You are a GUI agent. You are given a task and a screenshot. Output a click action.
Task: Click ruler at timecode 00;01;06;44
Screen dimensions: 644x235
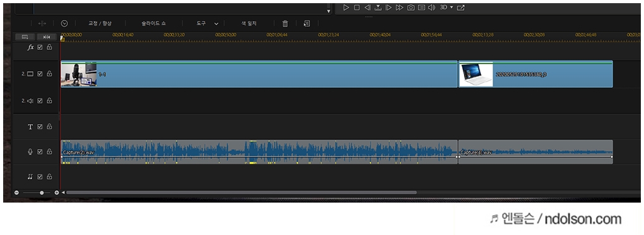(277, 35)
